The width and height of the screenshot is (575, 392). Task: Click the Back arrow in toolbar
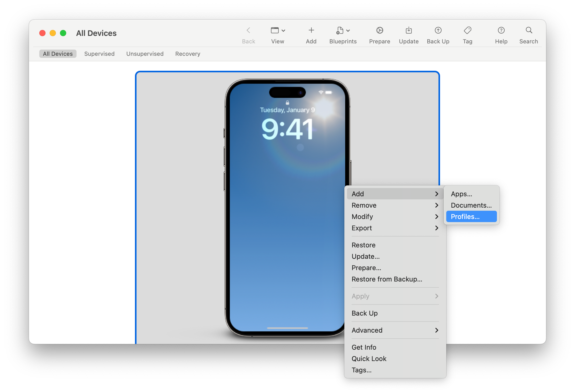[x=248, y=30]
